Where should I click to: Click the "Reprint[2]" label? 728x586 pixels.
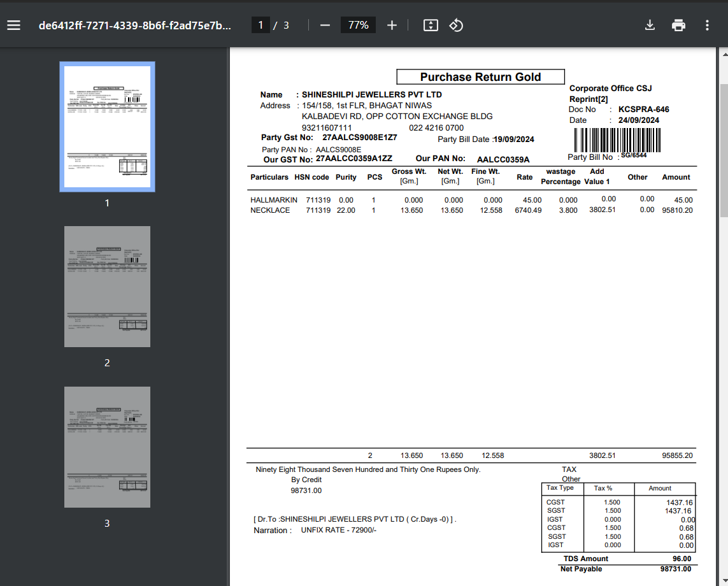point(589,99)
